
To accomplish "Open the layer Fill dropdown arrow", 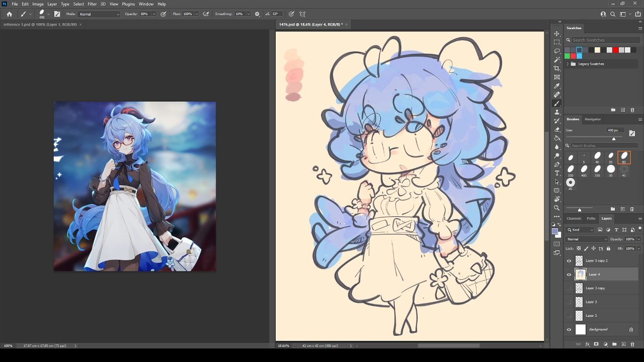I will coord(639,248).
